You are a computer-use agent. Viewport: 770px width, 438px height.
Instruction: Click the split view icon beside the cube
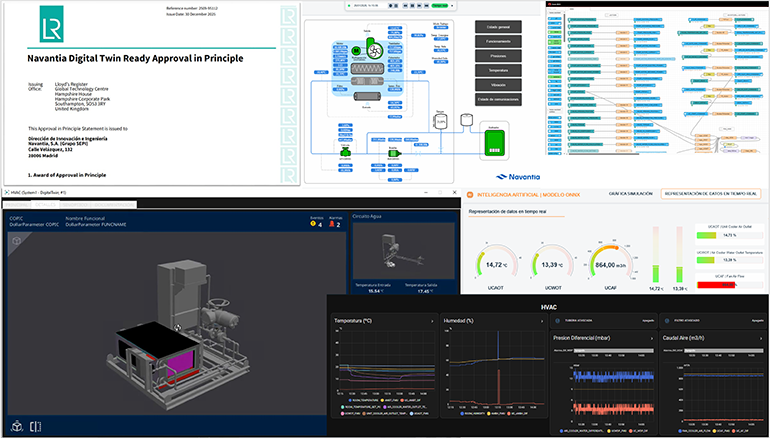tap(36, 426)
